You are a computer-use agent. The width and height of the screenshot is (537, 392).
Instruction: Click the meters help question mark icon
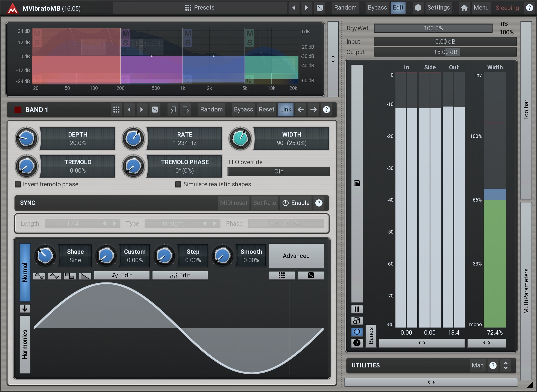click(357, 343)
